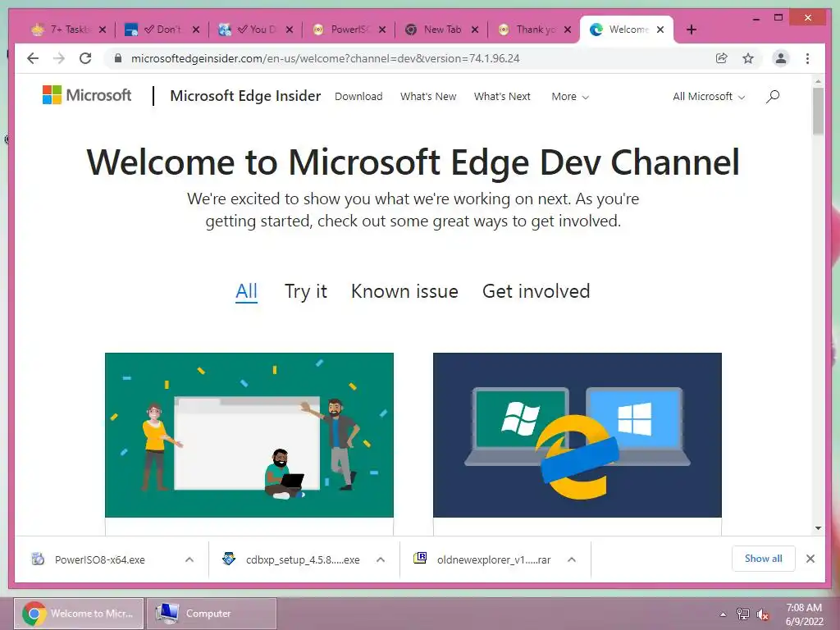Open a new browser tab with plus
This screenshot has width=840, height=630.
pyautogui.click(x=691, y=30)
